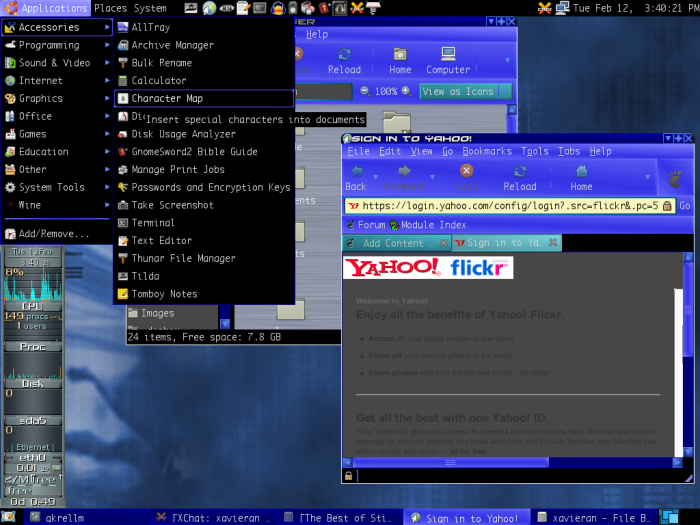Screen dimensions: 700x525
Task: Open Text Editor menu entry
Action: [x=204, y=241]
